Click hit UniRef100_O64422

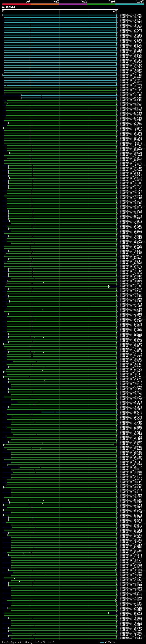point(131,55)
